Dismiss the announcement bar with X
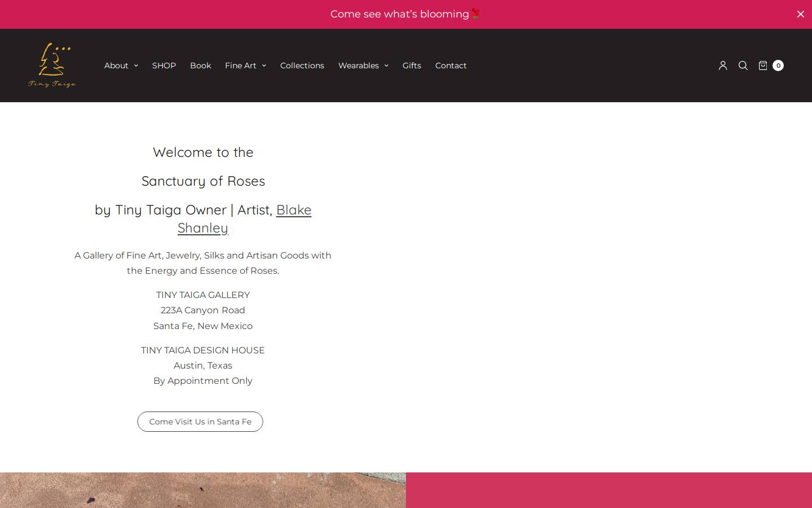Image resolution: width=812 pixels, height=508 pixels. (801, 14)
